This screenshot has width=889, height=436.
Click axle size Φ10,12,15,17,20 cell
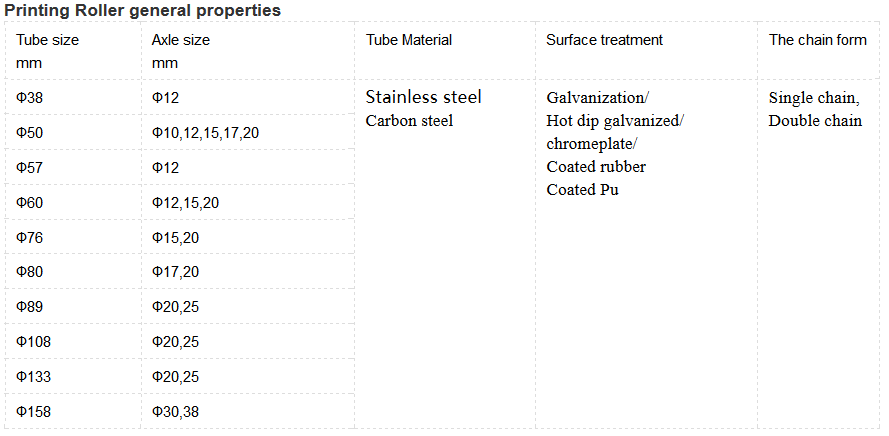[205, 133]
